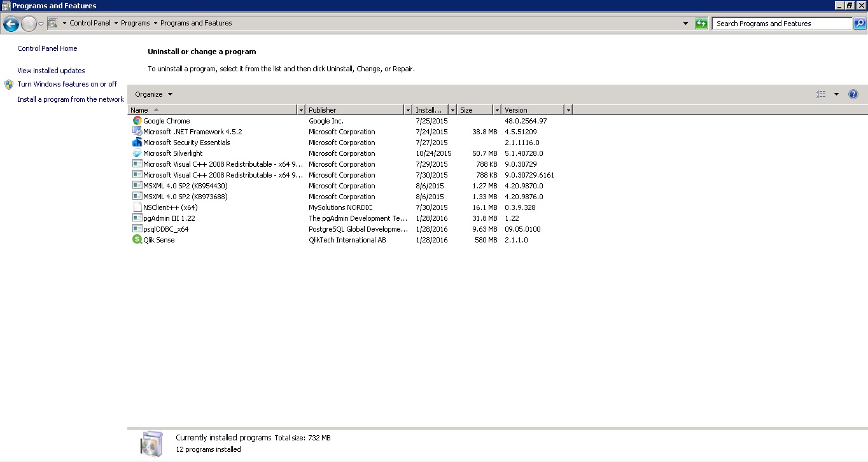Screen dimensions: 868x462
Task: Select Qlik Sense name text
Action: [158, 240]
